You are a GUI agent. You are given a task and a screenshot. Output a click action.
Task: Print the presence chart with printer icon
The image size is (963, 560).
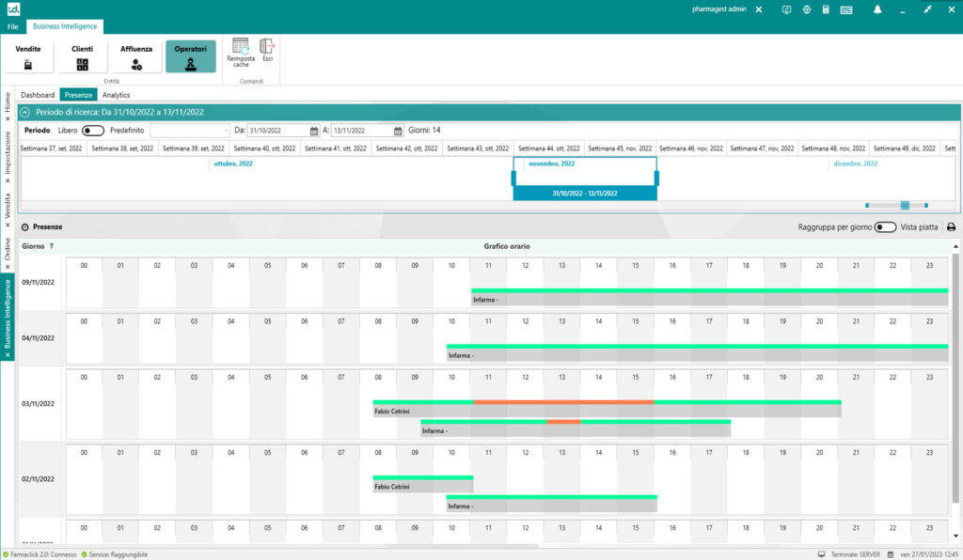951,227
